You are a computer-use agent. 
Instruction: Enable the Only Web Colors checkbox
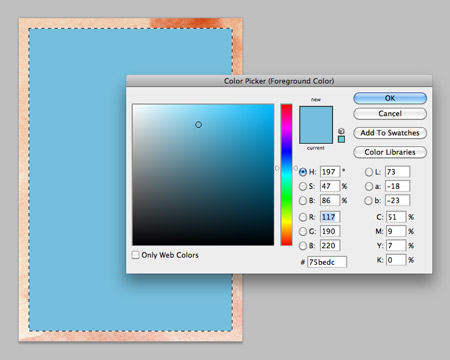(135, 255)
